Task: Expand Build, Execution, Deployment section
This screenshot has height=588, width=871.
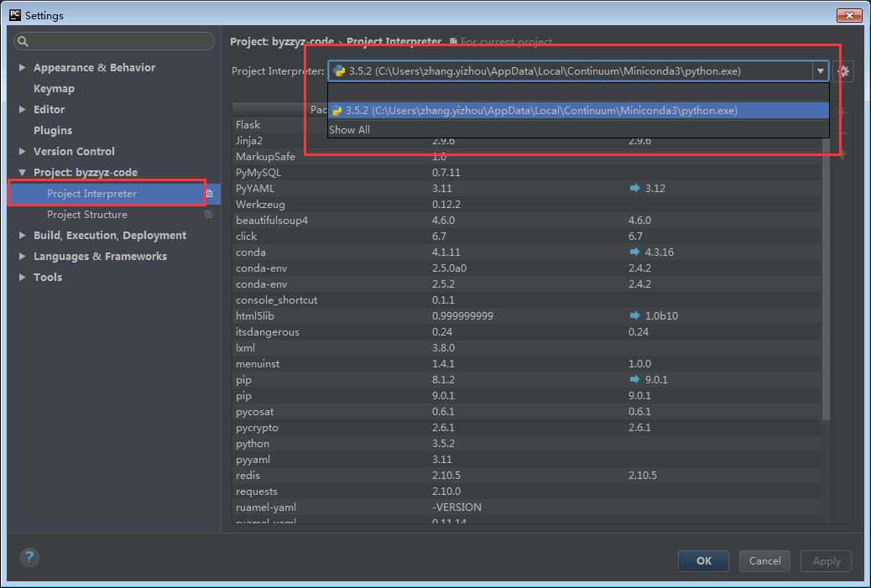Action: [x=22, y=236]
